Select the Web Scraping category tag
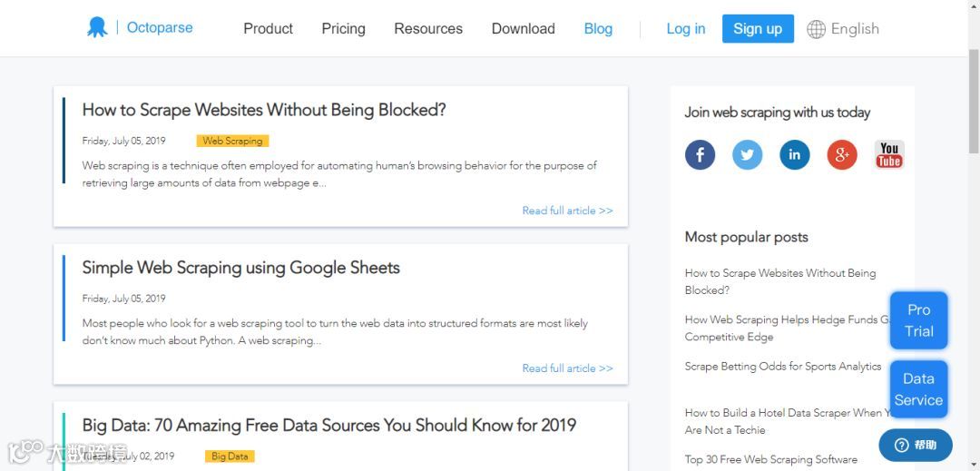The image size is (980, 471). coord(232,141)
